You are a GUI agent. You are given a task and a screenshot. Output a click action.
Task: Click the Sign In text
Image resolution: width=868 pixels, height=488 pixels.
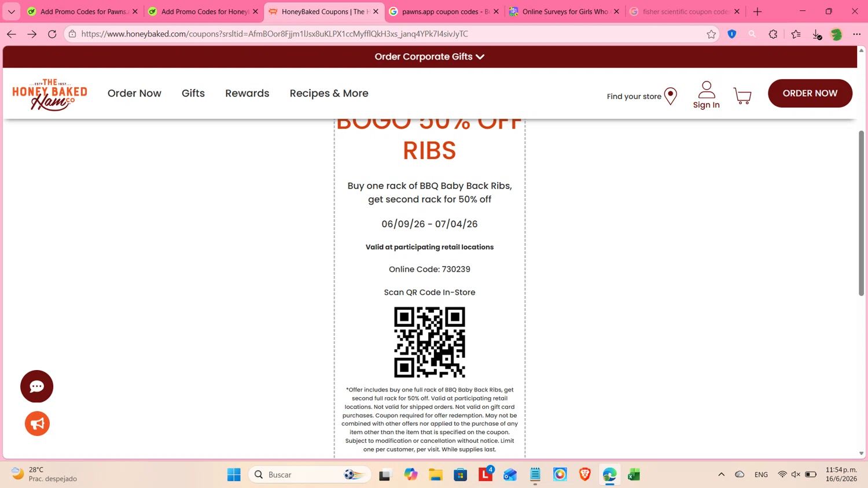click(707, 105)
